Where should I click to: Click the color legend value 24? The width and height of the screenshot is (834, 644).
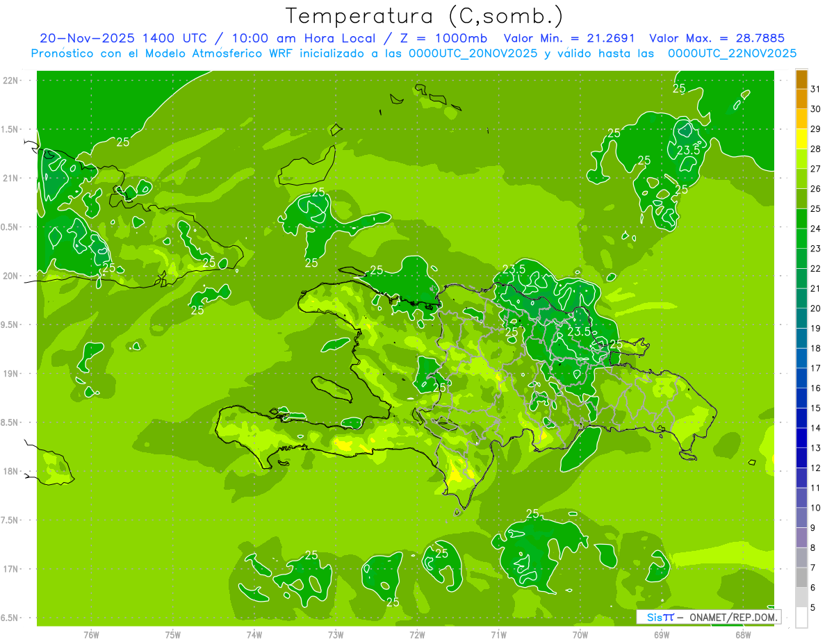pos(816,229)
